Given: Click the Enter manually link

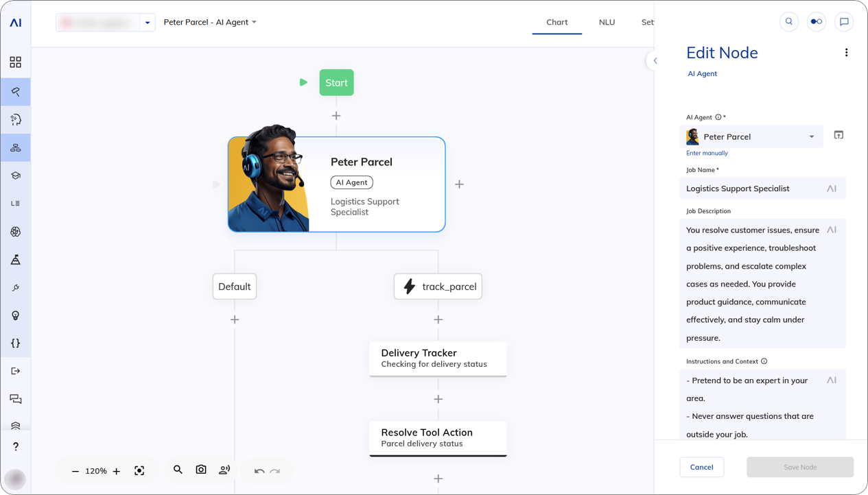Looking at the screenshot, I should pyautogui.click(x=707, y=153).
